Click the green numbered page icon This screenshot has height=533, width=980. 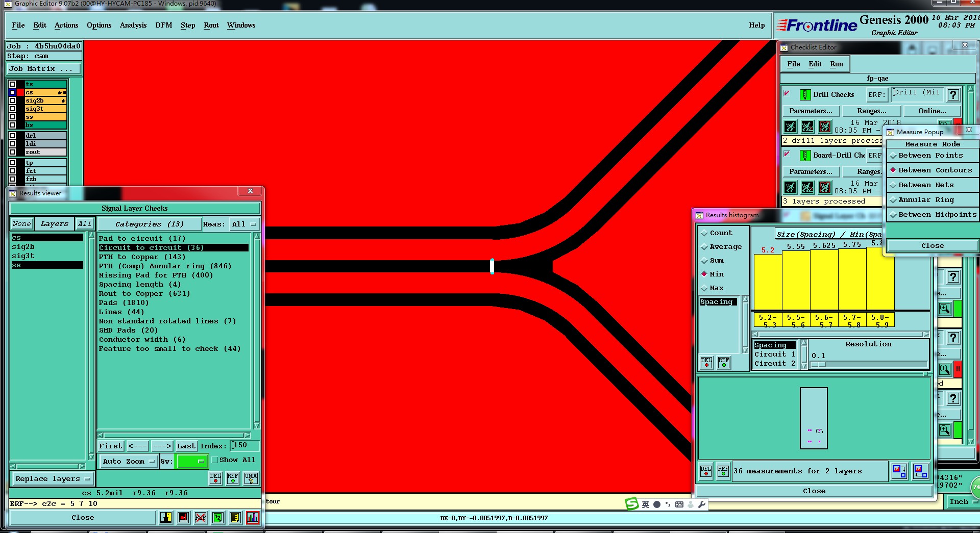pos(218,518)
